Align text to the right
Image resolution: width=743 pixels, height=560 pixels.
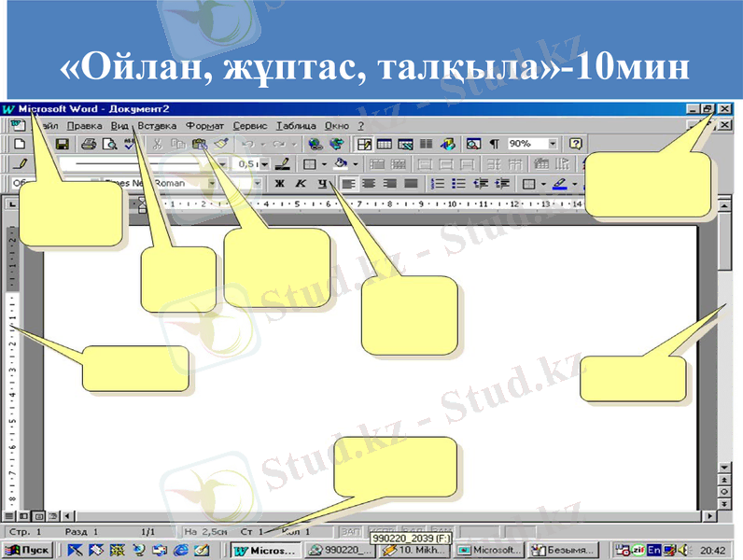[x=389, y=183]
